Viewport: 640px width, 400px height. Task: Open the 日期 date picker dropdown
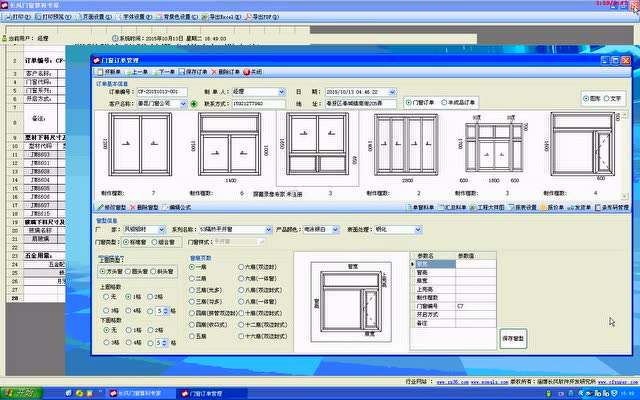point(392,92)
